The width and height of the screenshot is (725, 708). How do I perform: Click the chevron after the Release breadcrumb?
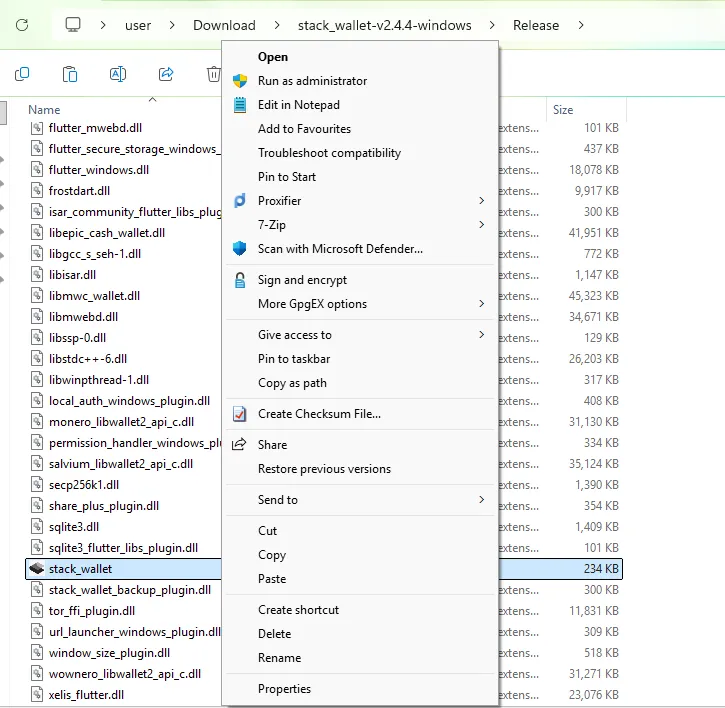tap(581, 25)
